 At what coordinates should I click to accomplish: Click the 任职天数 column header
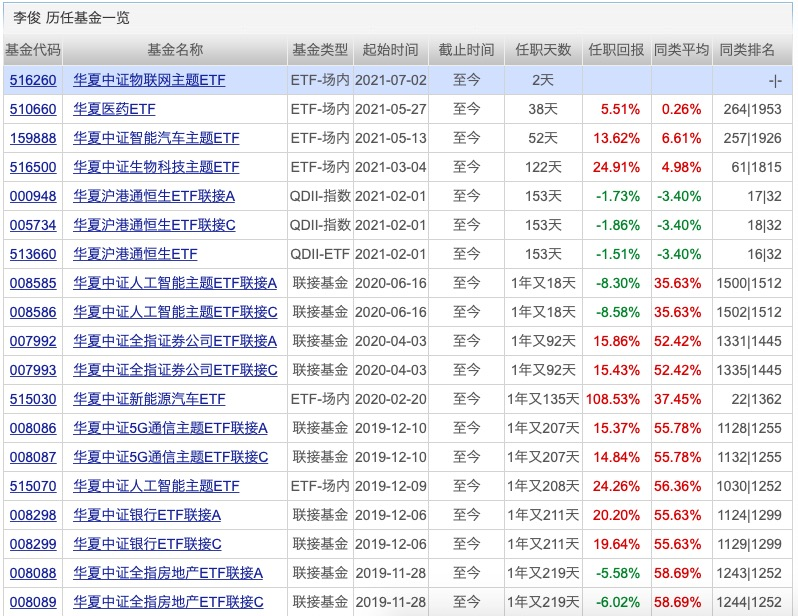pyautogui.click(x=543, y=50)
